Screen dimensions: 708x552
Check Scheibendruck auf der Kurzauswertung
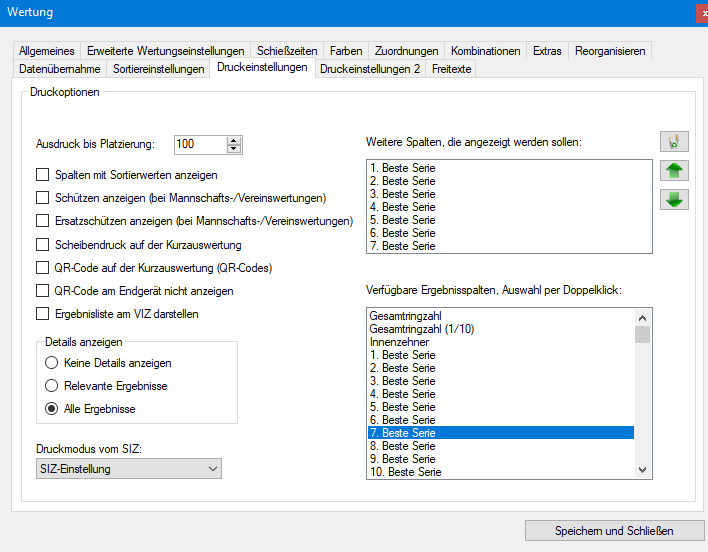[x=42, y=244]
